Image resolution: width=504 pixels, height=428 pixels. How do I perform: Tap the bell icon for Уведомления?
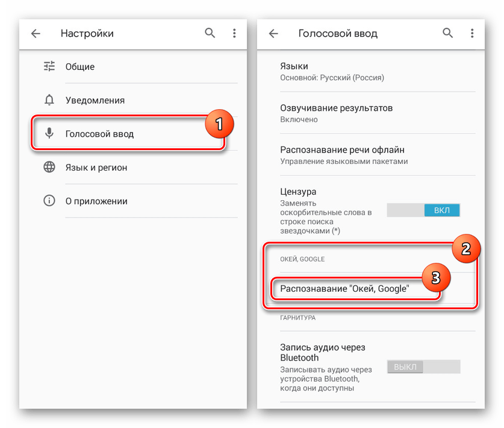[49, 100]
